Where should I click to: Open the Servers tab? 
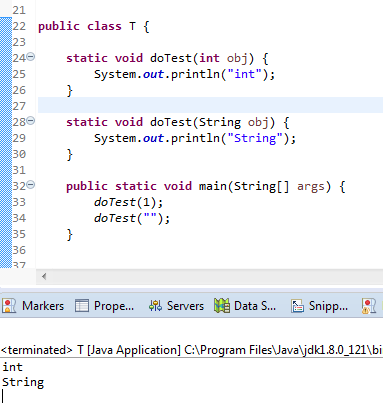[176, 306]
